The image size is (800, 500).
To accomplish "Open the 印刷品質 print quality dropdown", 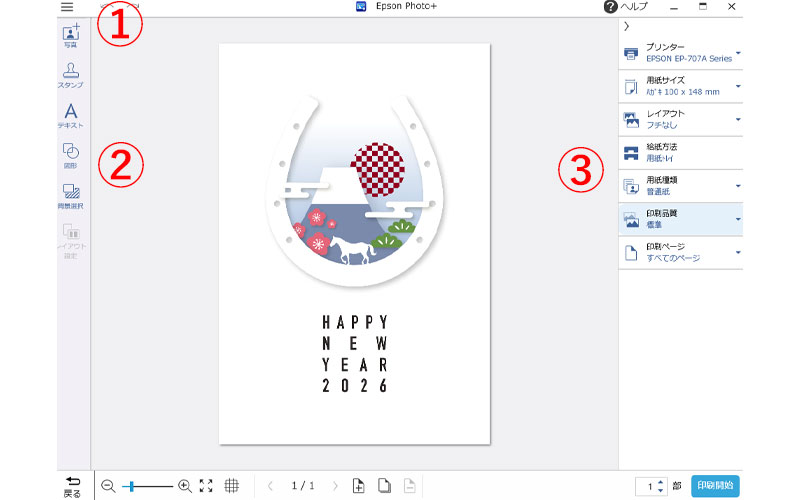I will 681,219.
